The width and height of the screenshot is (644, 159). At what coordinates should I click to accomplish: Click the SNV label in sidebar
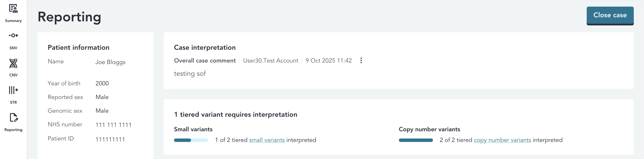click(x=13, y=48)
